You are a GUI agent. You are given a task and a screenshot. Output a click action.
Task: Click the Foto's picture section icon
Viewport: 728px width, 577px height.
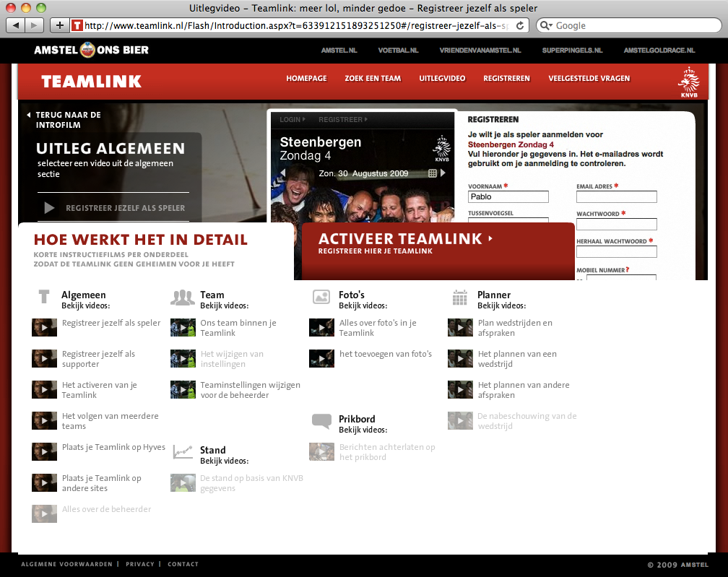tap(321, 297)
